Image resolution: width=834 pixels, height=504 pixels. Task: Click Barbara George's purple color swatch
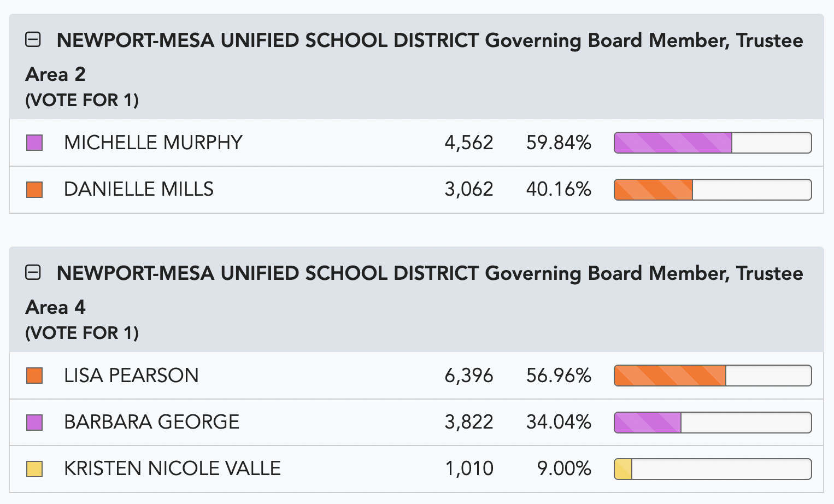[x=34, y=423]
